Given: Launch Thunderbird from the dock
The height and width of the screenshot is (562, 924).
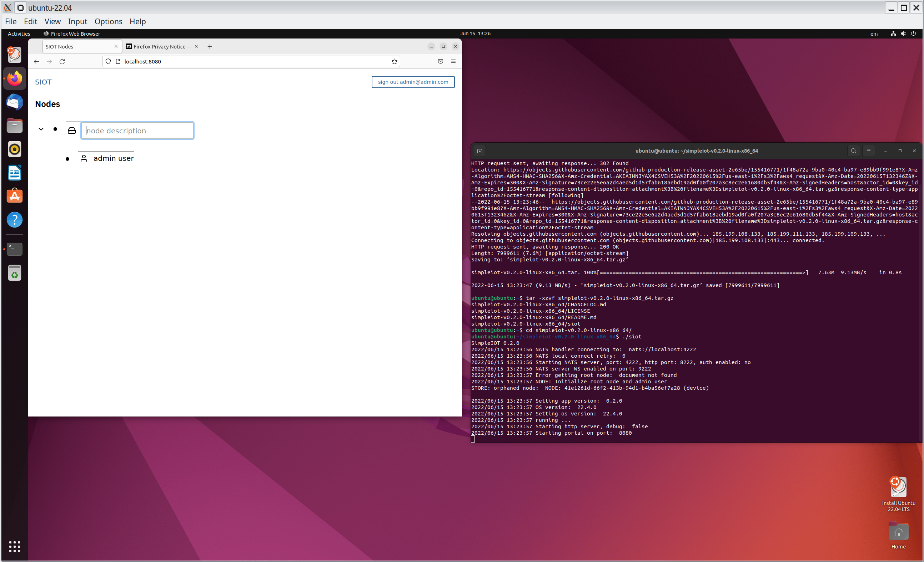Looking at the screenshot, I should pyautogui.click(x=14, y=102).
